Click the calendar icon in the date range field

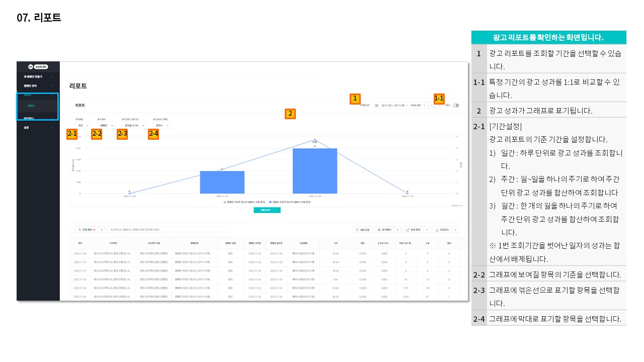pos(376,106)
